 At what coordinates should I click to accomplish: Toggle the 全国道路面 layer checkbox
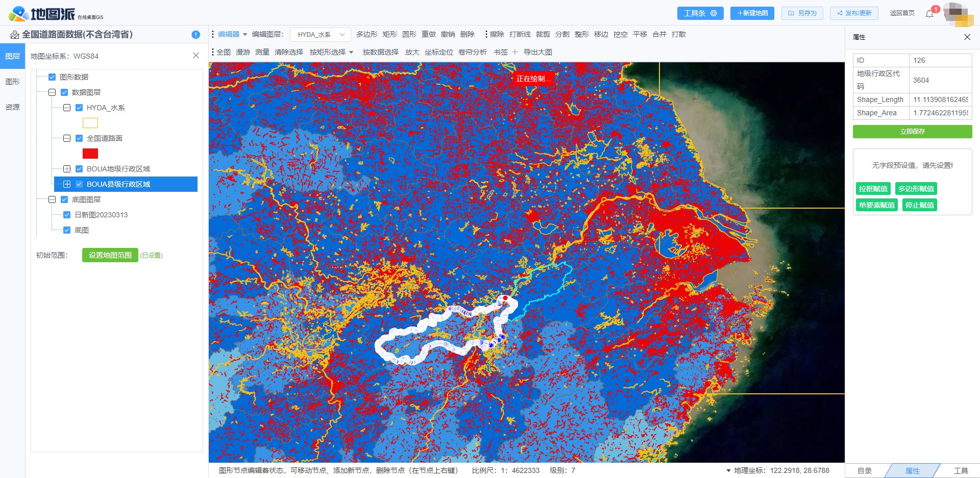79,138
